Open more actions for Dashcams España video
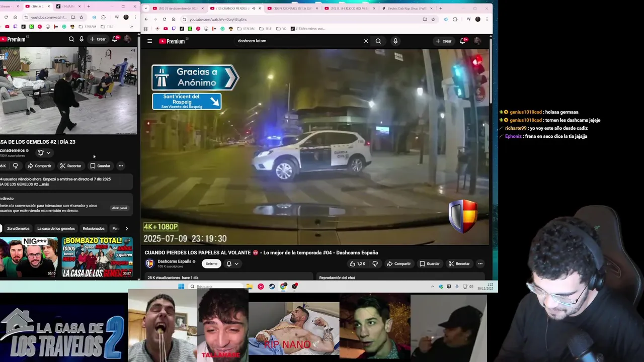 pos(480,264)
